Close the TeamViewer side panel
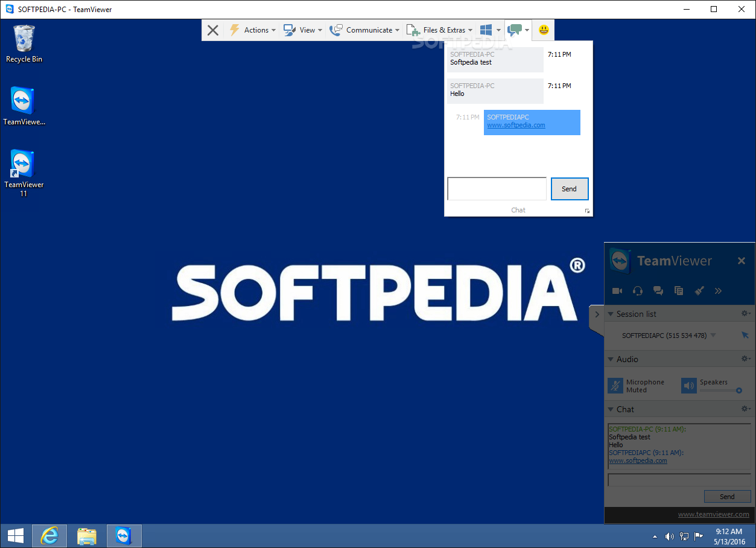Viewport: 756px width, 548px height. (x=742, y=261)
